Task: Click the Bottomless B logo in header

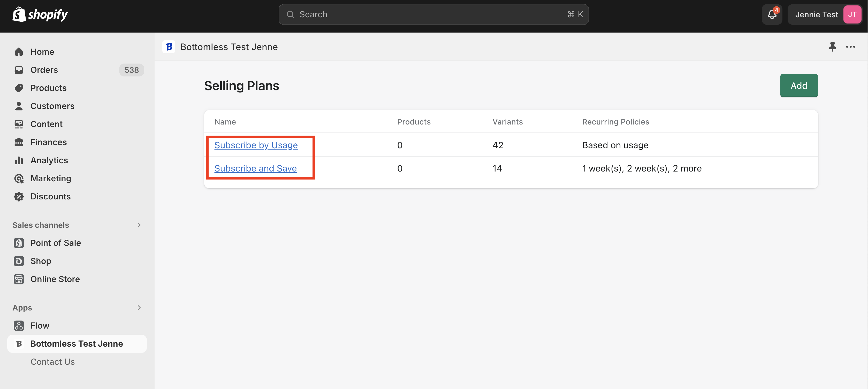Action: [169, 47]
